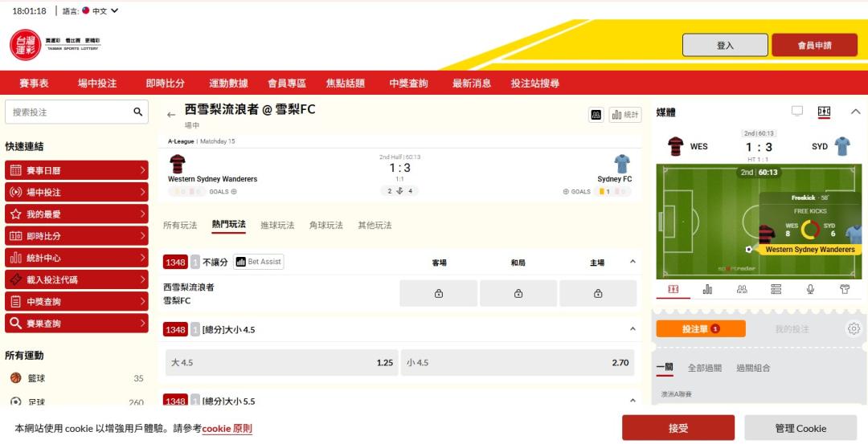The height and width of the screenshot is (444, 868).
Task: Click the locked 客場 odds cell
Action: click(x=439, y=294)
